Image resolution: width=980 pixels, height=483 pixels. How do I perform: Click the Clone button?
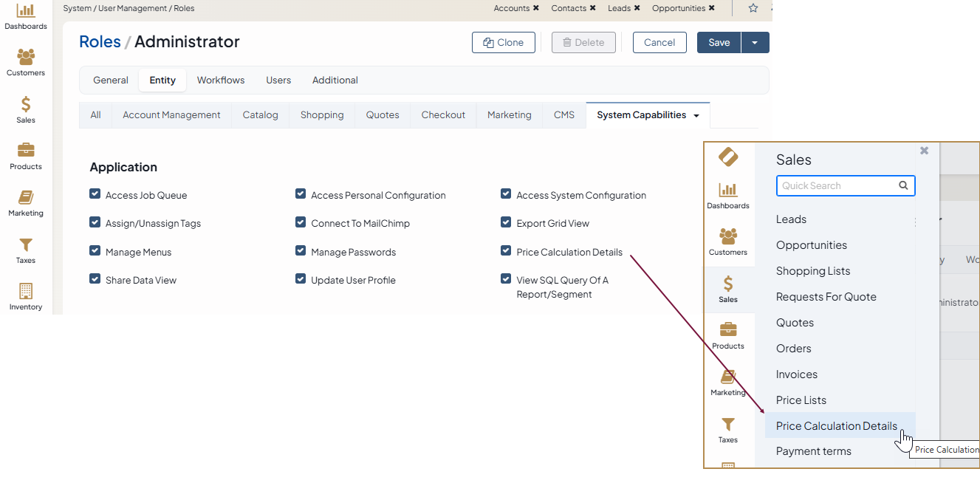tap(503, 43)
